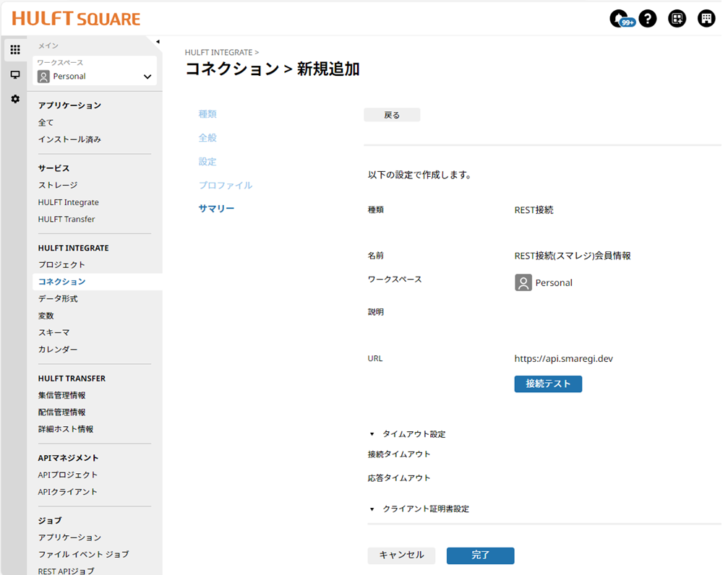Click the REST接続 type value

tap(534, 210)
